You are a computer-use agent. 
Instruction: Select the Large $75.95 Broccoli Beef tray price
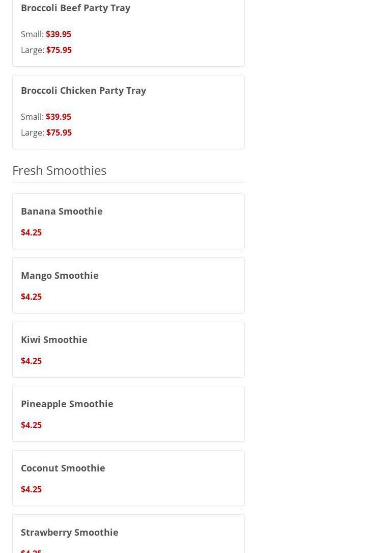tap(59, 50)
